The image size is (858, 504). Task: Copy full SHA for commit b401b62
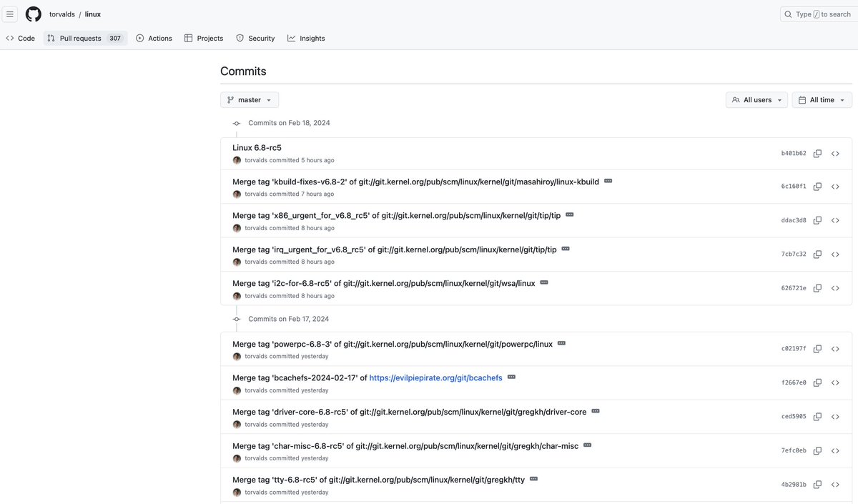[x=817, y=154]
